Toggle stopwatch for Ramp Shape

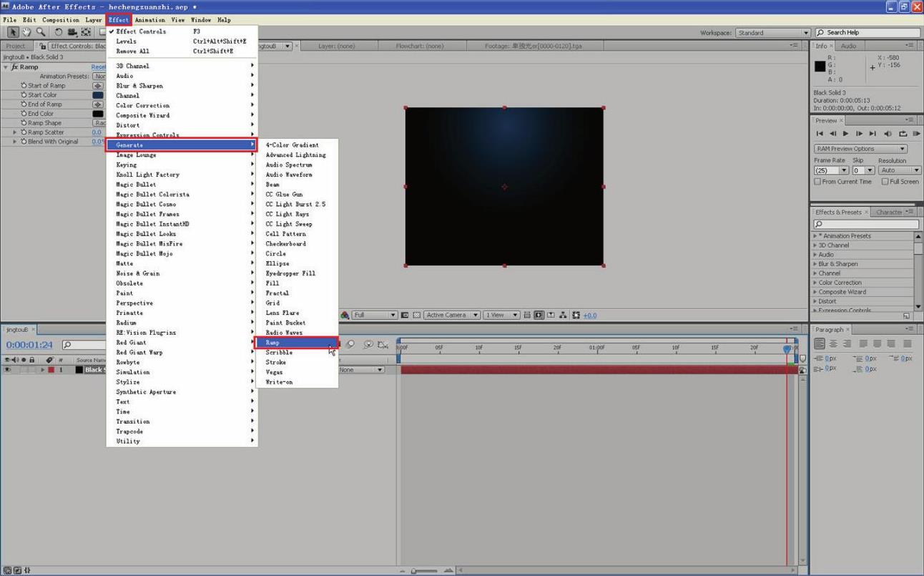click(24, 123)
